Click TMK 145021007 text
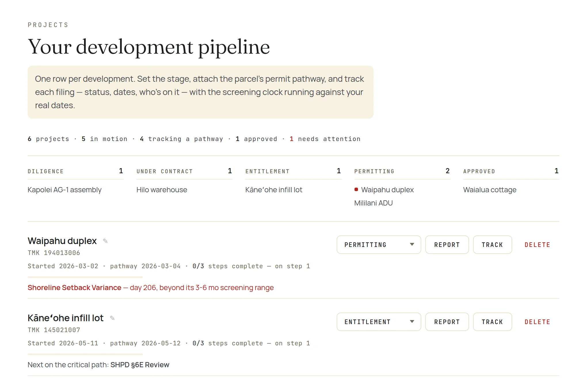 coord(54,330)
